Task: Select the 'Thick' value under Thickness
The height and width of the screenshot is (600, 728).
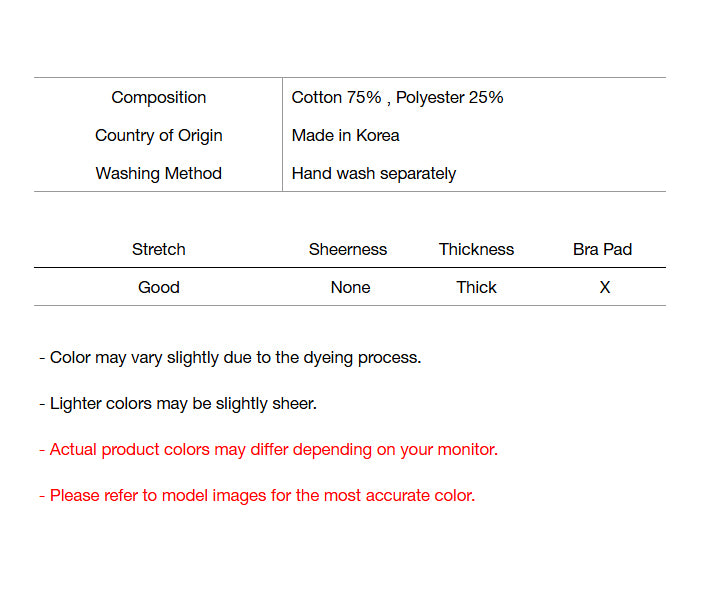Action: (476, 287)
